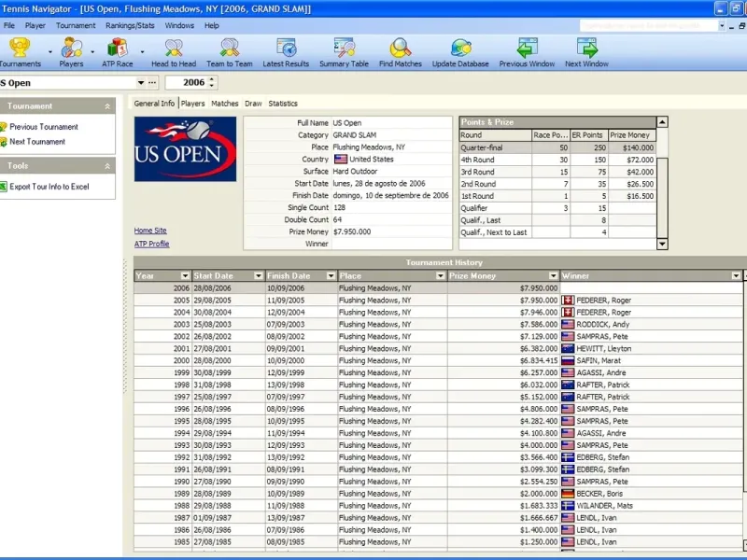Open the Head to Head toolbar icon
This screenshot has width=747, height=560.
pyautogui.click(x=174, y=48)
